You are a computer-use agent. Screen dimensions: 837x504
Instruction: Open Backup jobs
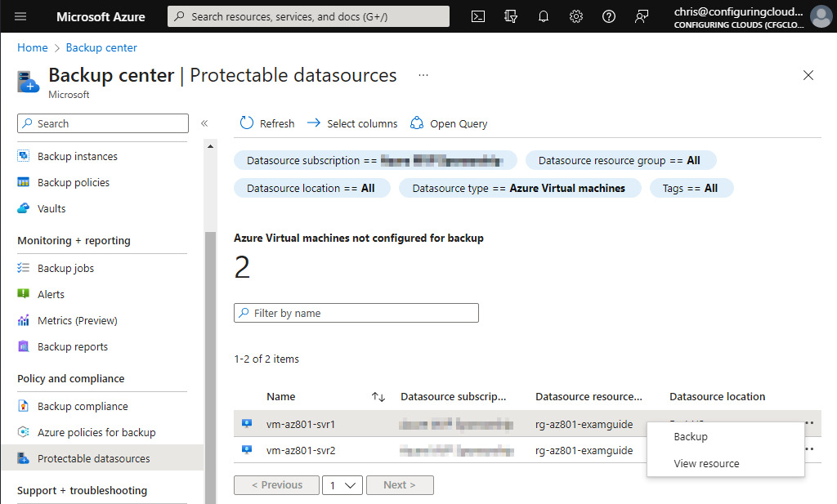pos(65,268)
